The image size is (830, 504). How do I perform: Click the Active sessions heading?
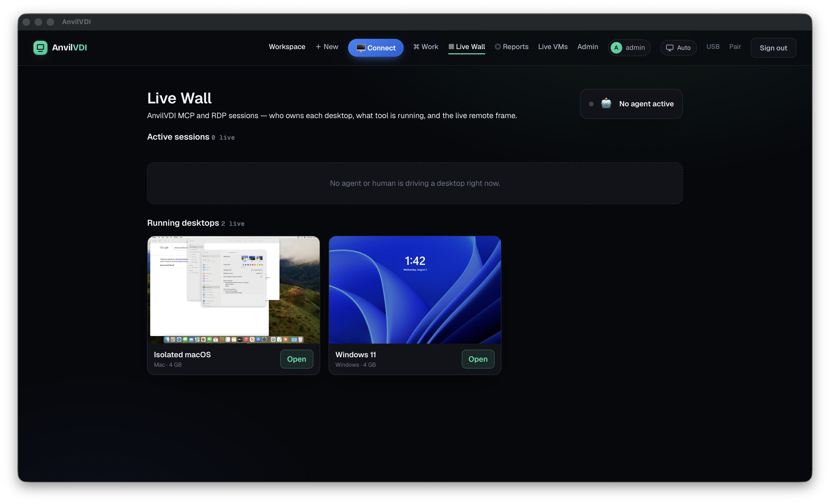point(178,137)
